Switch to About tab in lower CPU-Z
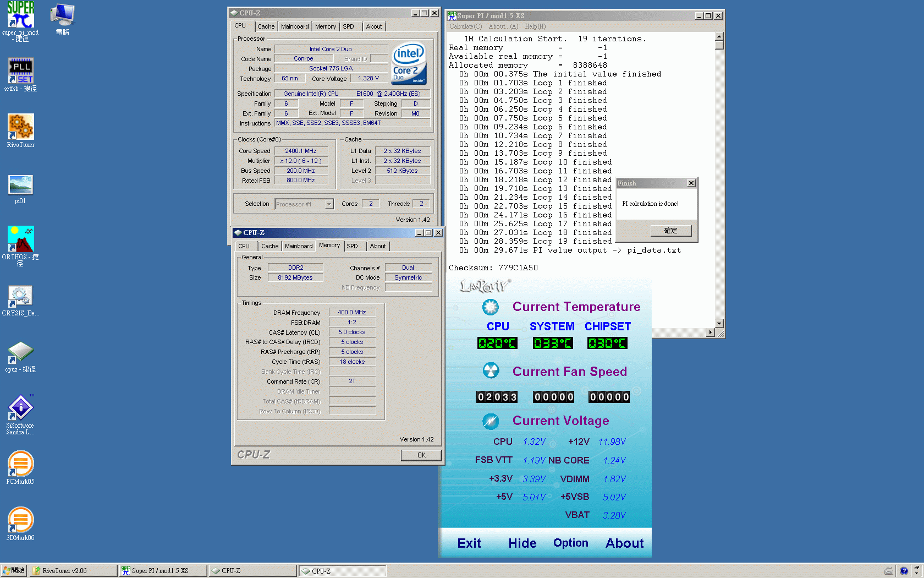The height and width of the screenshot is (578, 924). tap(378, 246)
